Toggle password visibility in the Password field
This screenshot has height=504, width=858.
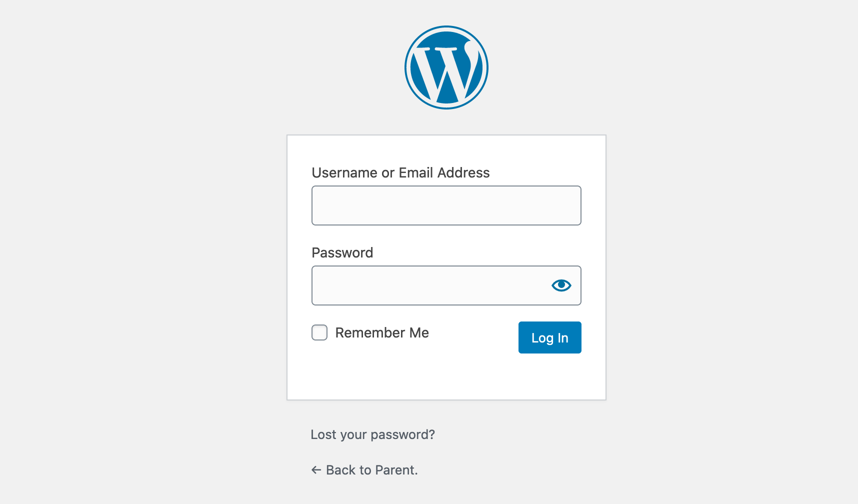(x=561, y=285)
